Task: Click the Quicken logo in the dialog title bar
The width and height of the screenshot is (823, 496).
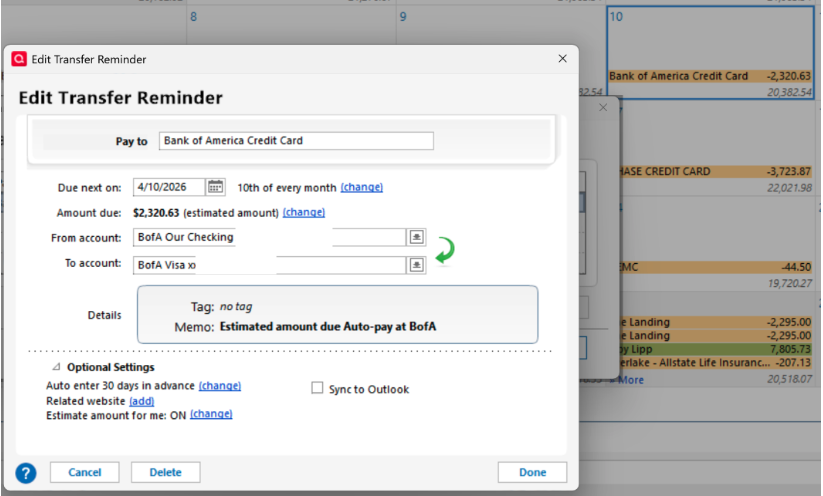Action: point(19,59)
